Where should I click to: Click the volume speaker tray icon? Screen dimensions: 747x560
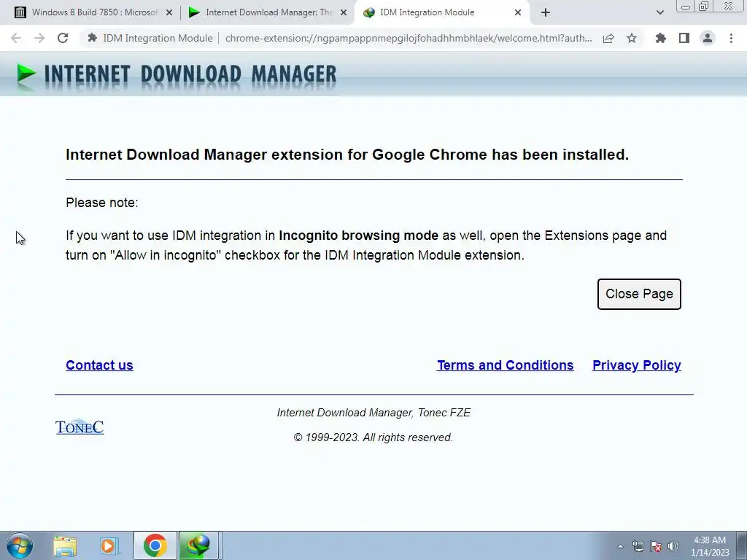coord(673,546)
